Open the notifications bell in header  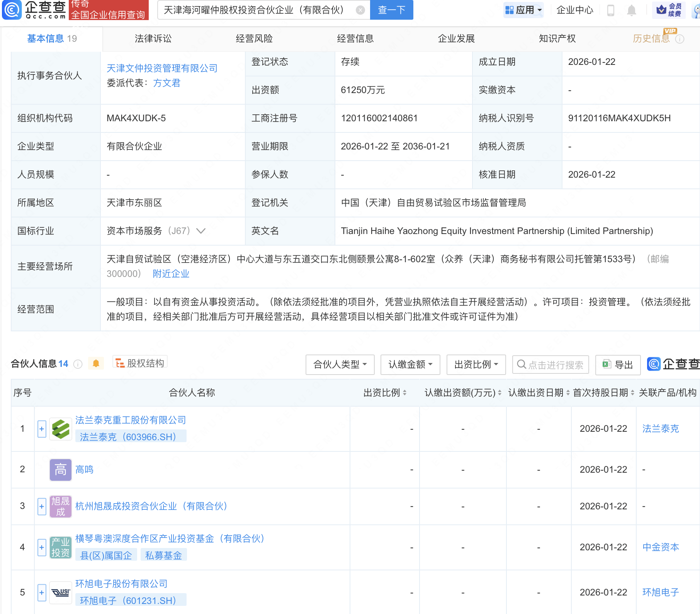631,10
